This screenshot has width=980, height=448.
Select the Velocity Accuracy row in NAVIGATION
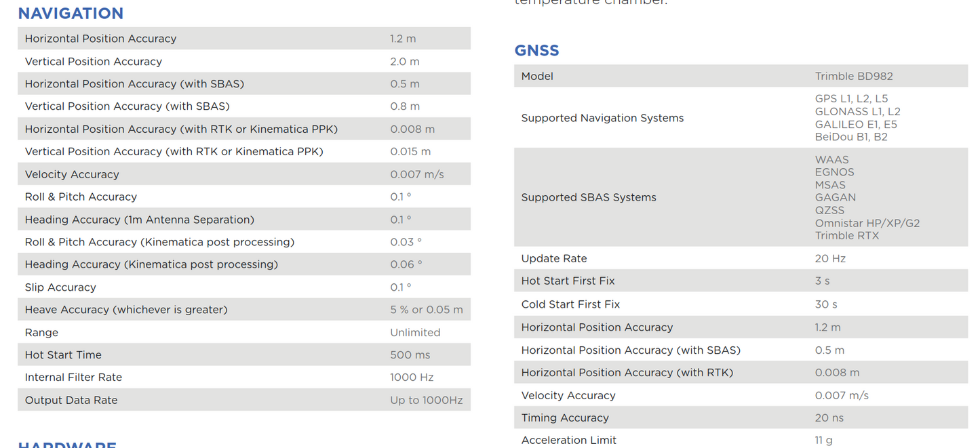[x=244, y=174]
